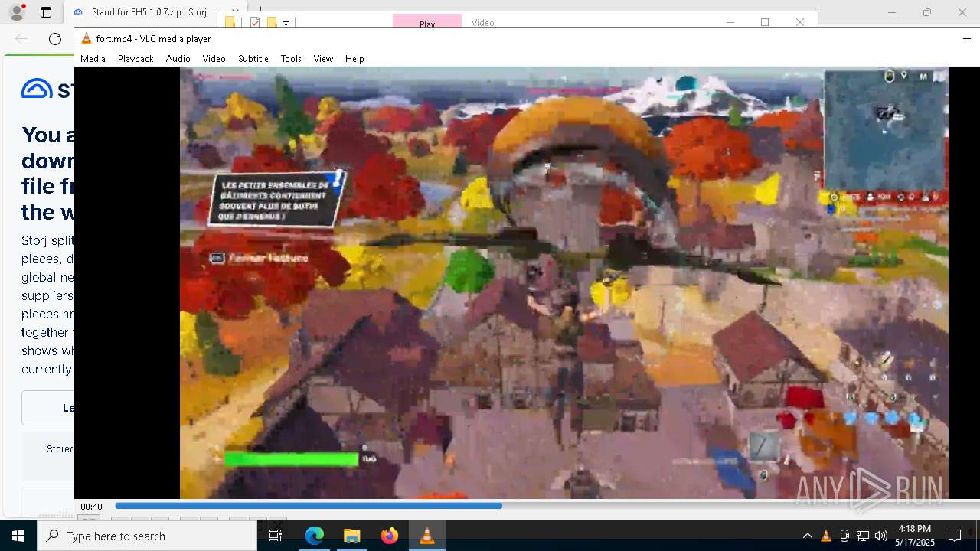
Task: Click the folder icon in File Explorer title bar
Action: [x=230, y=22]
